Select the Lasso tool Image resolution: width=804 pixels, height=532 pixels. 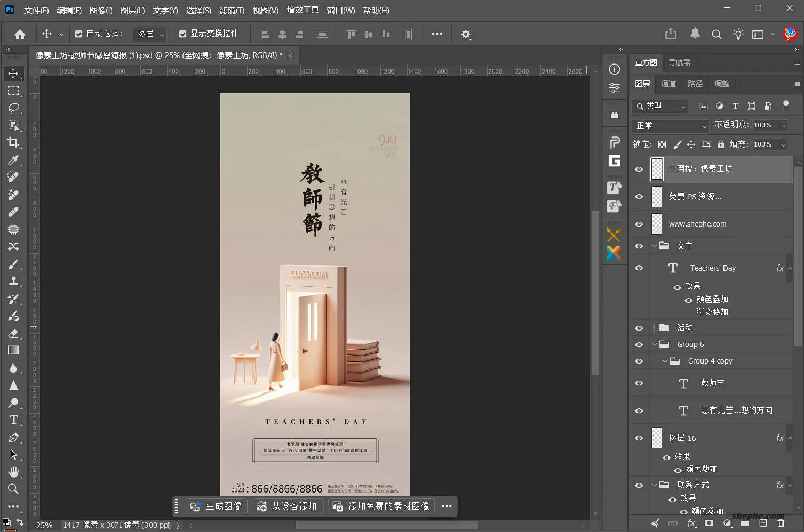[13, 108]
